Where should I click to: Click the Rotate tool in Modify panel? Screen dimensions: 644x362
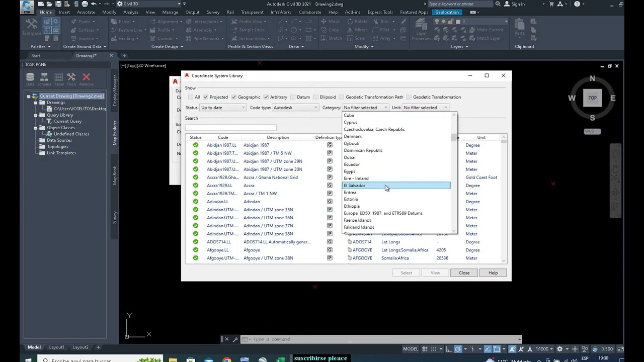click(x=357, y=22)
